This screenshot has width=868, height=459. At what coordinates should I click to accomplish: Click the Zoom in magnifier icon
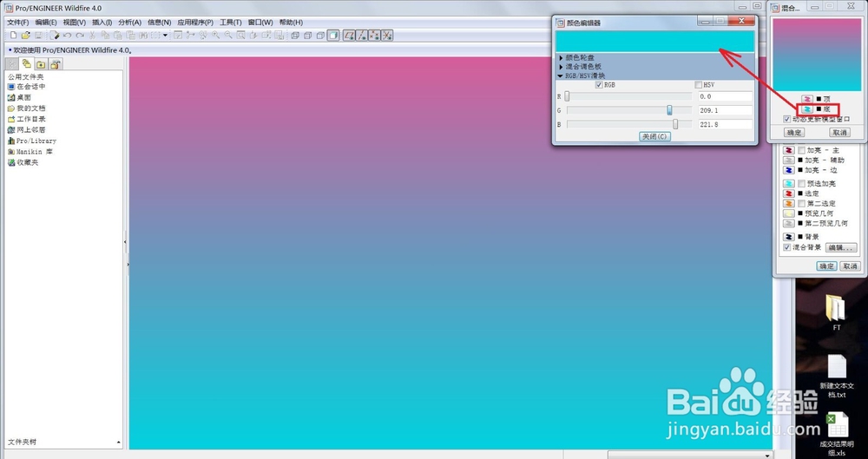pos(215,35)
